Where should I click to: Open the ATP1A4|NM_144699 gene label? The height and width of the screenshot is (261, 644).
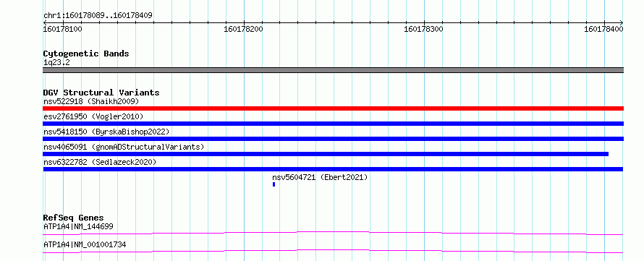click(x=78, y=226)
